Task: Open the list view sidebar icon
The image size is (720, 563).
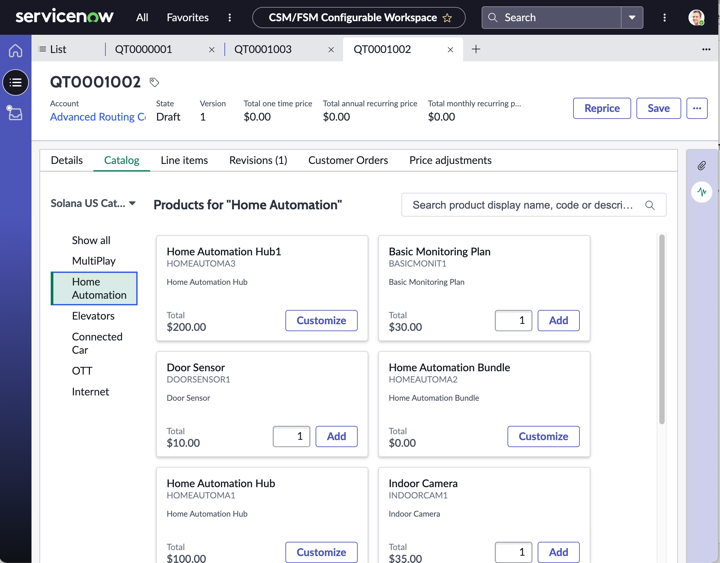Action: [x=16, y=83]
